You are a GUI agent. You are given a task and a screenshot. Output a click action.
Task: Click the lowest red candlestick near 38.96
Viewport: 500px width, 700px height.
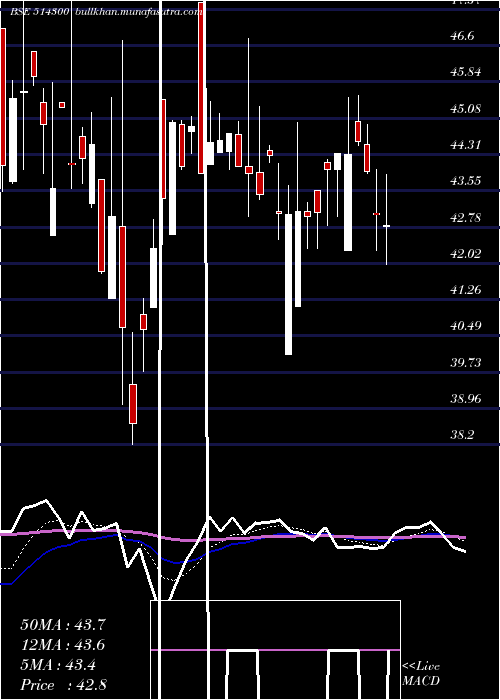(133, 404)
